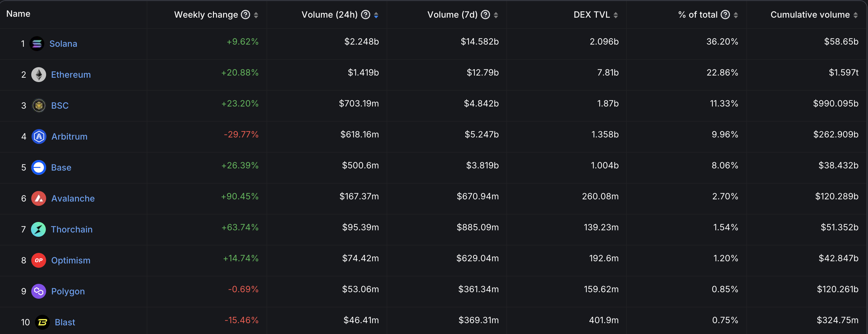Click the Optimism OP logo icon
The height and width of the screenshot is (334, 868).
pyautogui.click(x=39, y=261)
